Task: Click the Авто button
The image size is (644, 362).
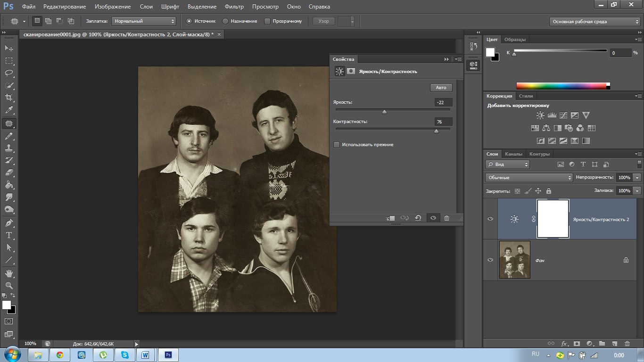Action: 441,88
